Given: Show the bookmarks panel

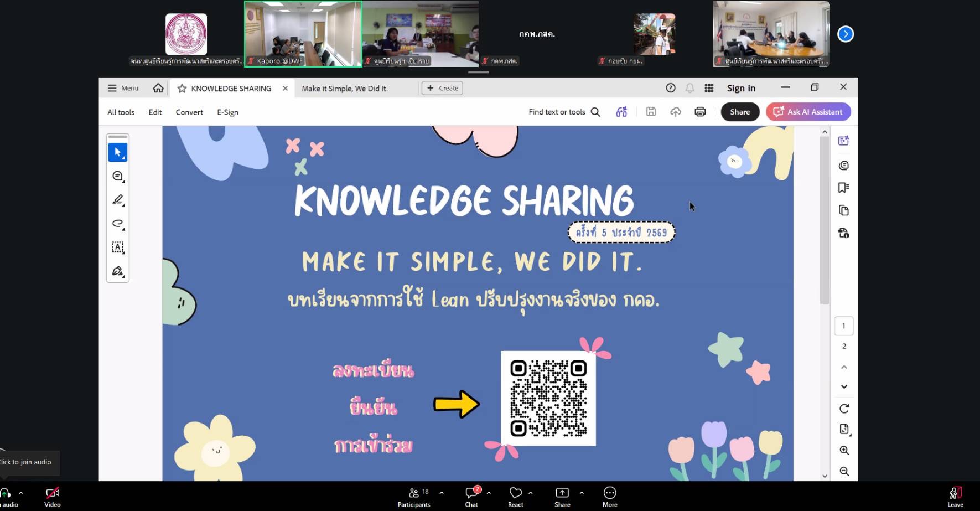Looking at the screenshot, I should point(844,188).
